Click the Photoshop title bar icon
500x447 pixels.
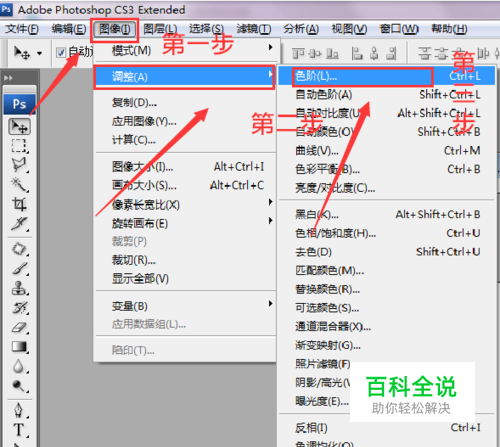6,9
